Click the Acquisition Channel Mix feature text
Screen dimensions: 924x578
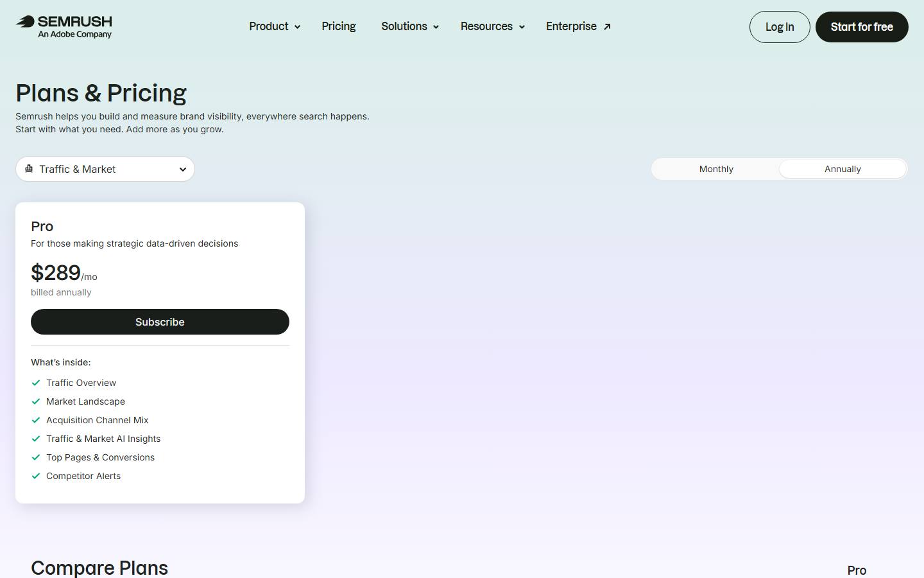97,420
